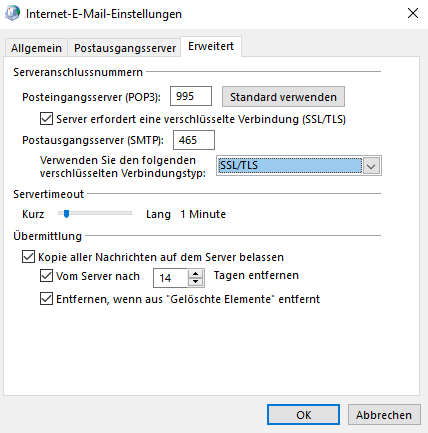The width and height of the screenshot is (428, 433).
Task: Increase days with the spinner up arrow
Action: tap(196, 274)
